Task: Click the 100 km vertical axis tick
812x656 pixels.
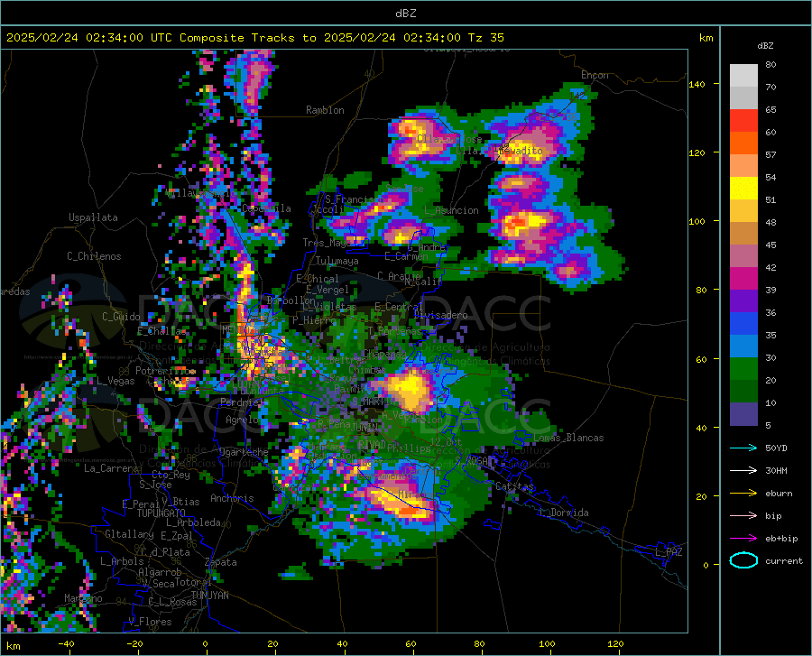Action: 697,221
